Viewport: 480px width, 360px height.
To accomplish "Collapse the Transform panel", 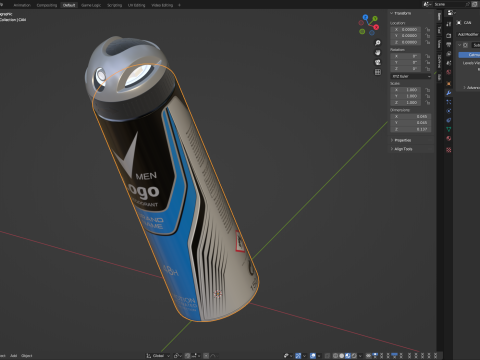I will click(x=392, y=13).
